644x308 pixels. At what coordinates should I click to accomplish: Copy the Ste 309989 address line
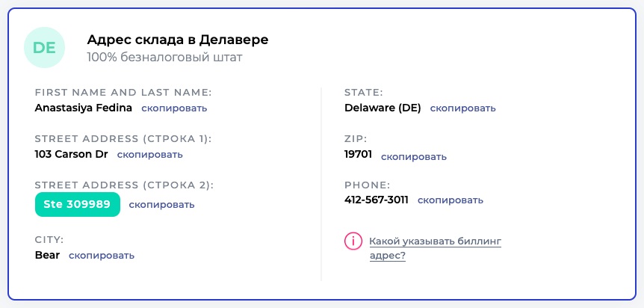(161, 205)
